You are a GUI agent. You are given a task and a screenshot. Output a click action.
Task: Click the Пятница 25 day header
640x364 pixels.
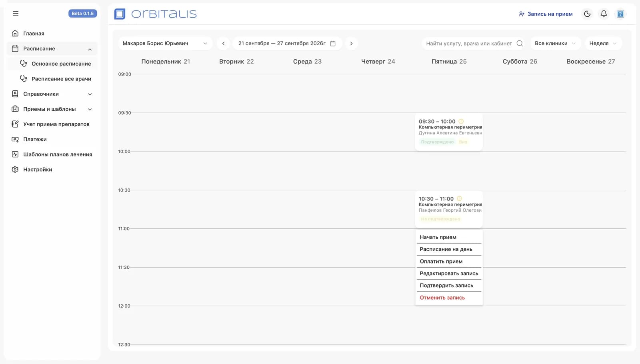pos(449,62)
